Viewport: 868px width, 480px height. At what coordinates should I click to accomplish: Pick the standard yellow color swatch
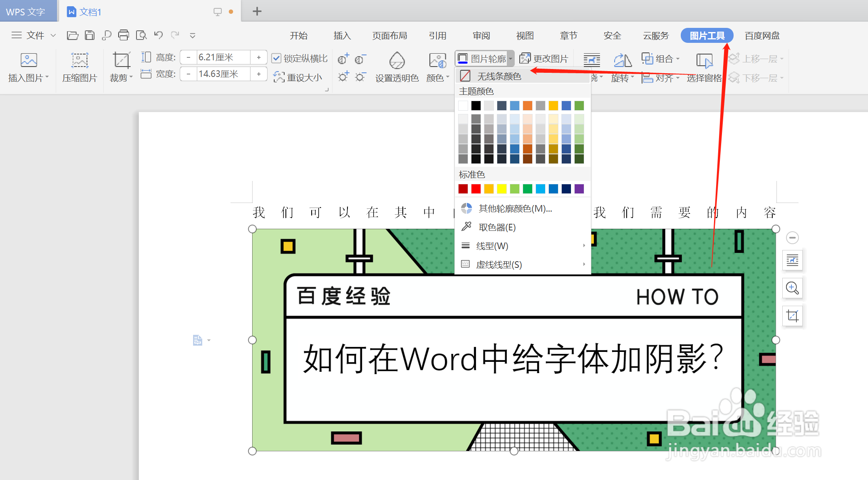click(x=502, y=189)
